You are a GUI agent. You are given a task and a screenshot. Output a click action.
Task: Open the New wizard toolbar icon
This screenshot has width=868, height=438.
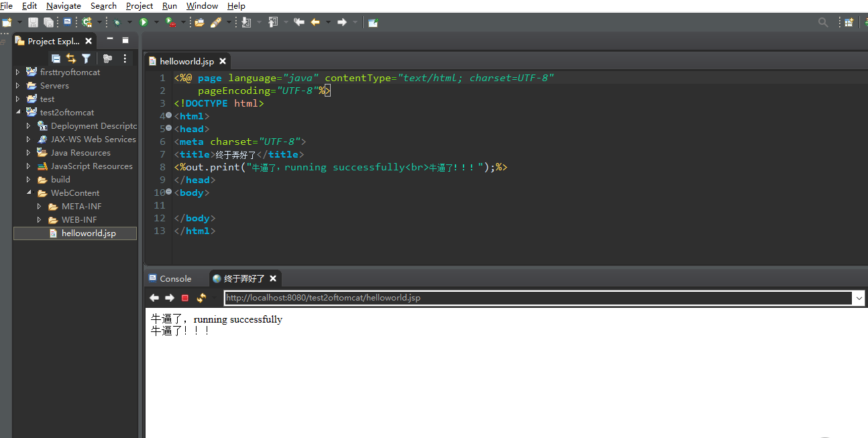[x=7, y=21]
